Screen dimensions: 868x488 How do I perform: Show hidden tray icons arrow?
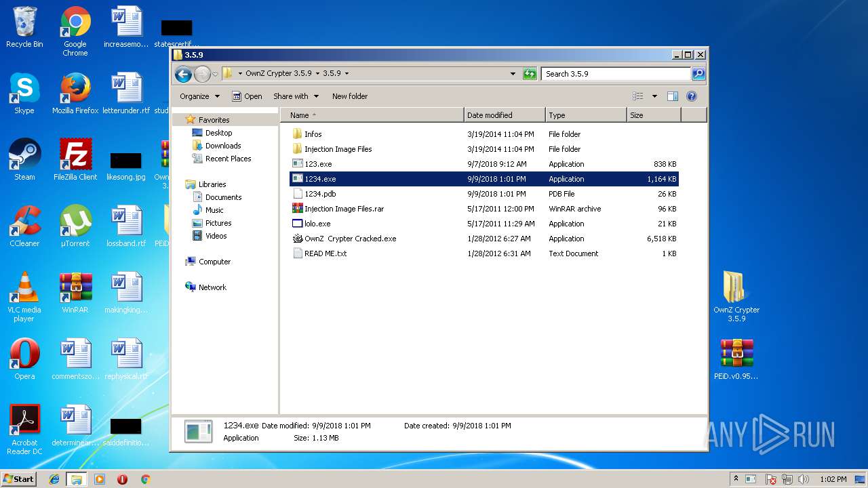736,479
